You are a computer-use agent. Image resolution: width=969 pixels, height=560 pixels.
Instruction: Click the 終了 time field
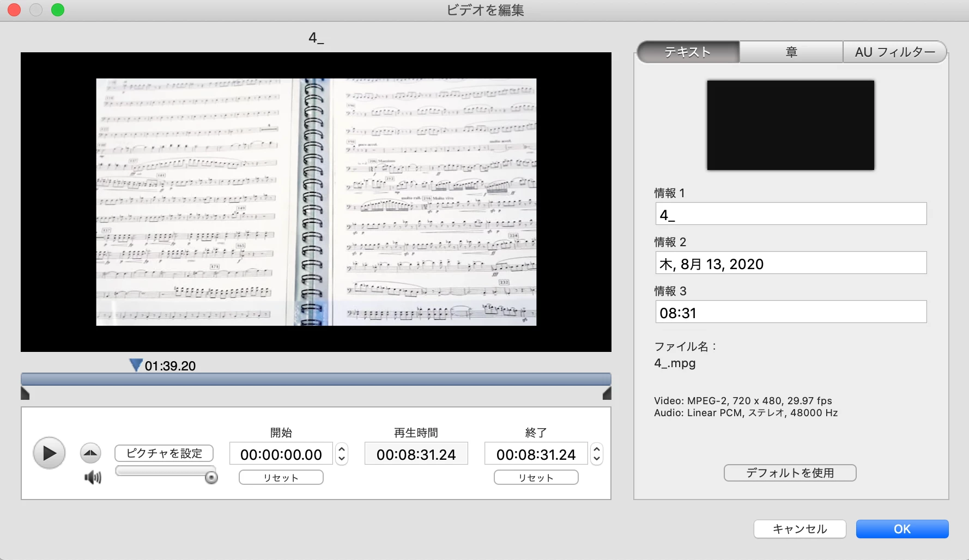pos(536,454)
